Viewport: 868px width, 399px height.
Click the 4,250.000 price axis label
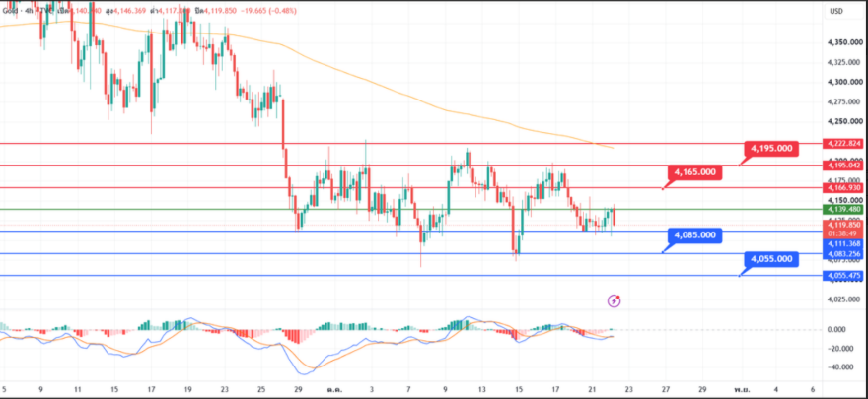click(843, 121)
